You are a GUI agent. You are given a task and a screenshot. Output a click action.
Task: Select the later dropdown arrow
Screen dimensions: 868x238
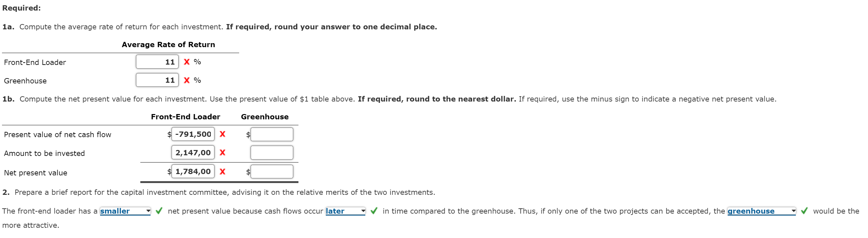[x=363, y=211]
